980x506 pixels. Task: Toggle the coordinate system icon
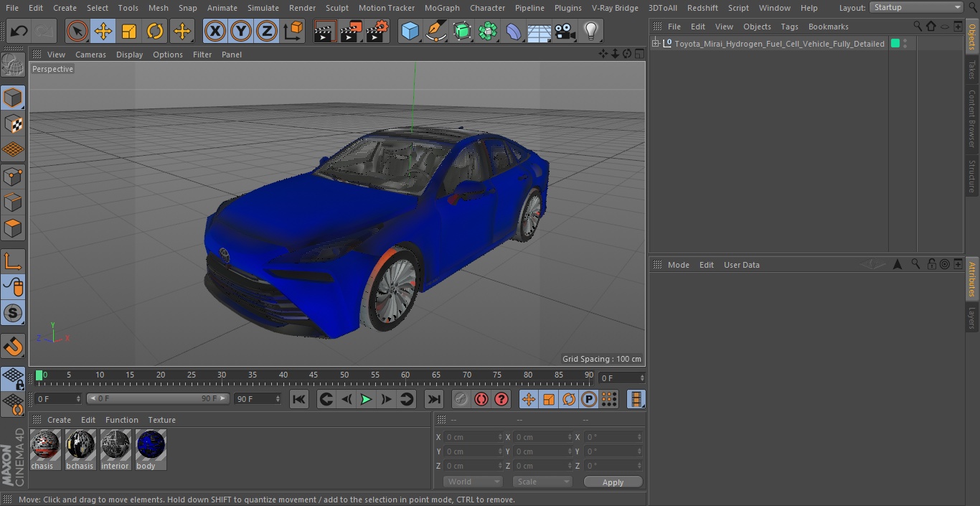293,31
